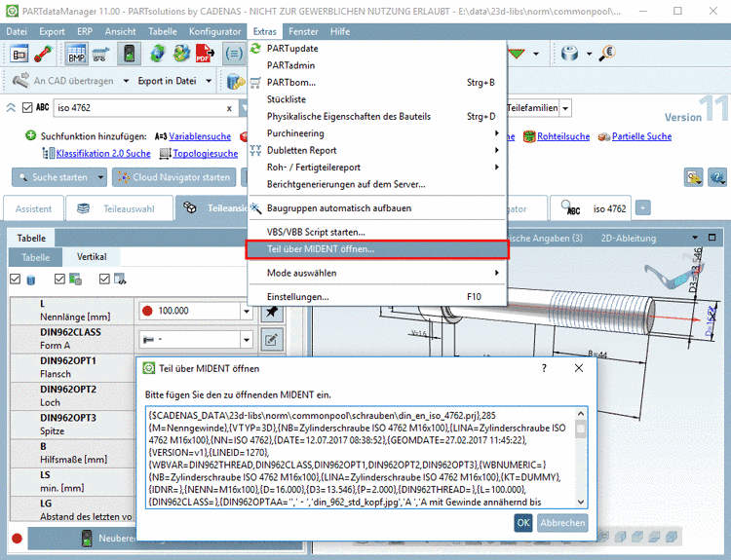This screenshot has width=731, height=560.
Task: Open Export in Datei dropdown arrow
Action: click(209, 81)
